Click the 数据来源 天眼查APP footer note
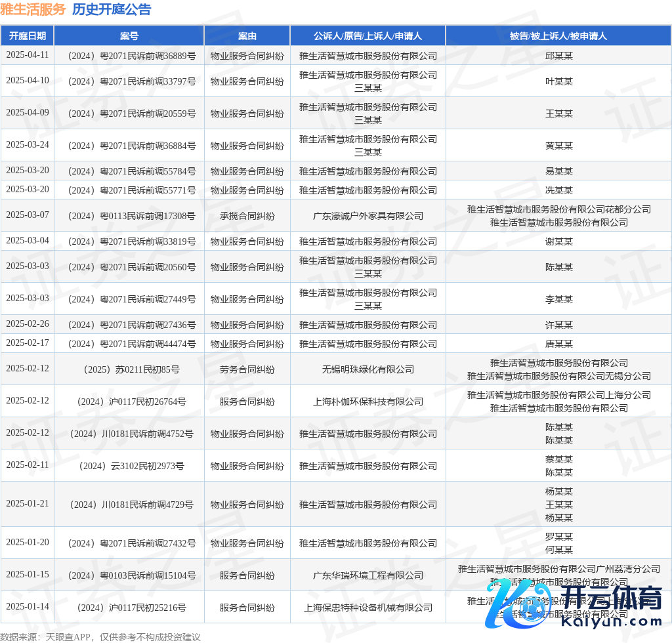This screenshot has width=672, height=643. pyautogui.click(x=100, y=636)
